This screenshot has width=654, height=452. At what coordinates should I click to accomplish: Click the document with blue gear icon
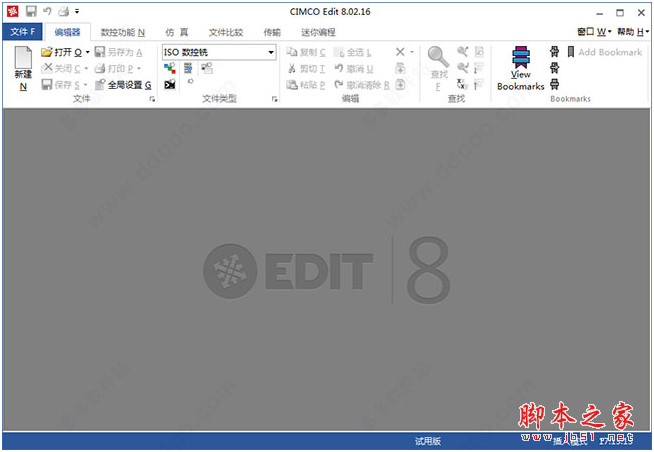(188, 68)
